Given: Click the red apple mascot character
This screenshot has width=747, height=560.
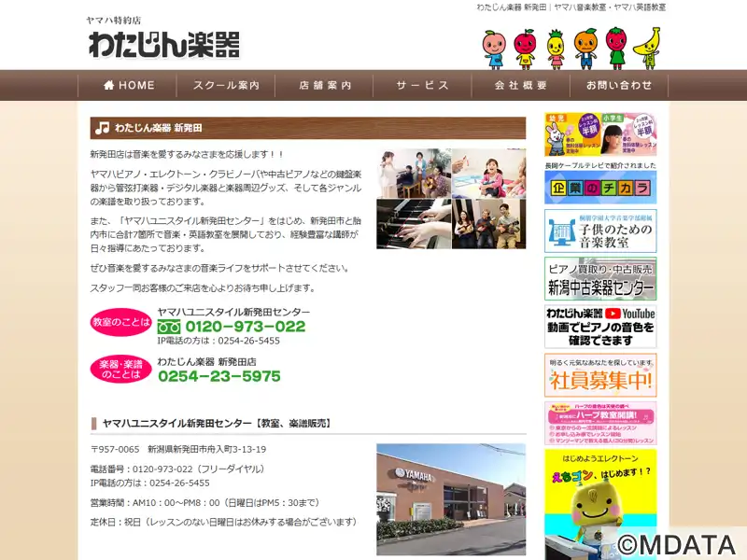Looking at the screenshot, I should 525,49.
